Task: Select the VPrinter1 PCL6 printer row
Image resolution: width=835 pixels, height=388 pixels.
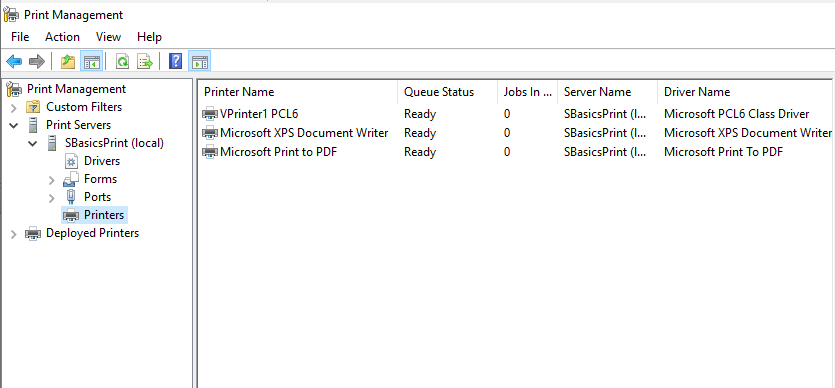Action: tap(517, 114)
